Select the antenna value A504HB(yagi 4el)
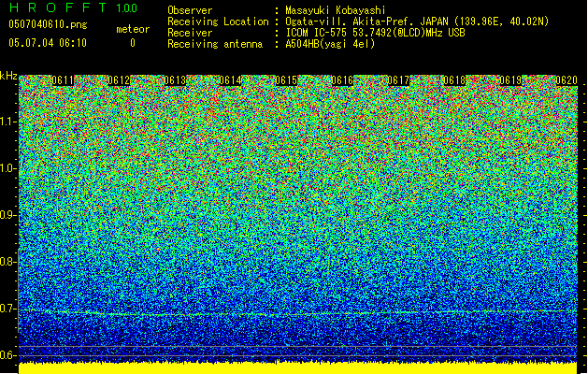Image resolution: width=588 pixels, height=374 pixels. click(330, 44)
